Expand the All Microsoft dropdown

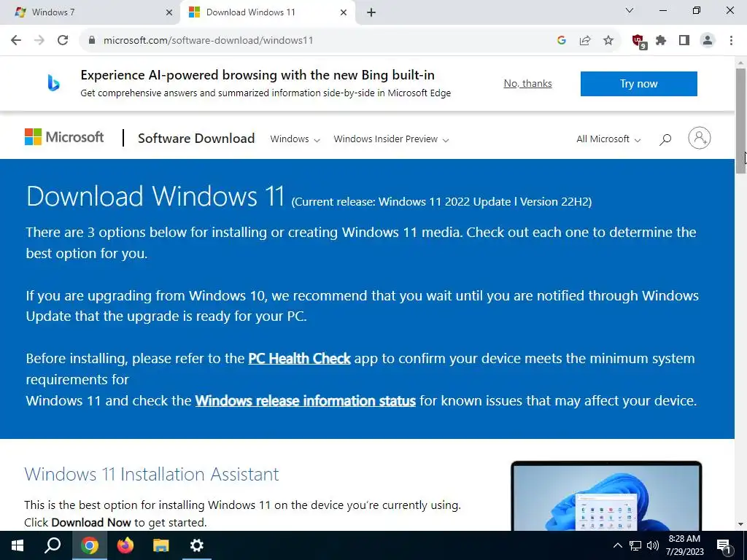pyautogui.click(x=608, y=139)
